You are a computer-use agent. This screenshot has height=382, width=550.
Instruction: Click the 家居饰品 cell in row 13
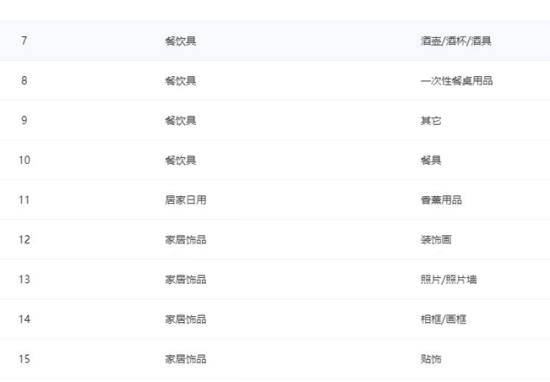[x=186, y=280]
